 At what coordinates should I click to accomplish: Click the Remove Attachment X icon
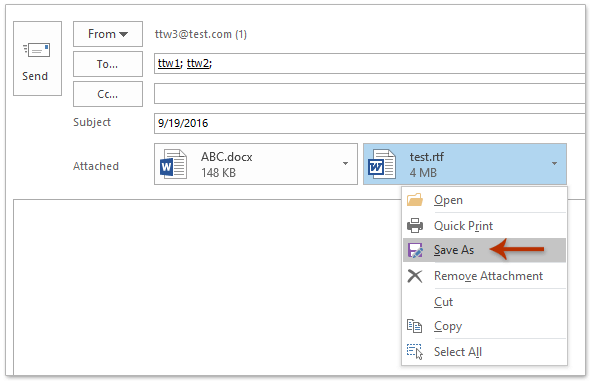pos(415,276)
